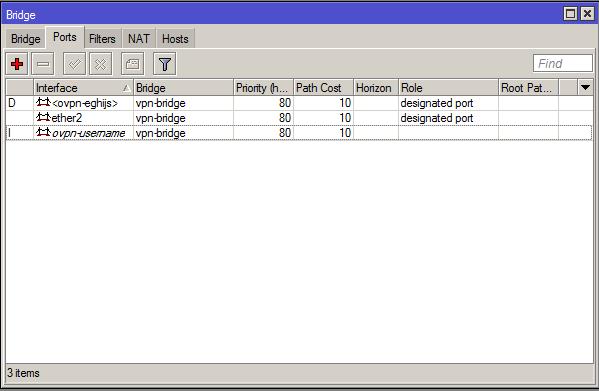Select the ovpn-username interface row
This screenshot has height=391, width=599.
pyautogui.click(x=299, y=132)
